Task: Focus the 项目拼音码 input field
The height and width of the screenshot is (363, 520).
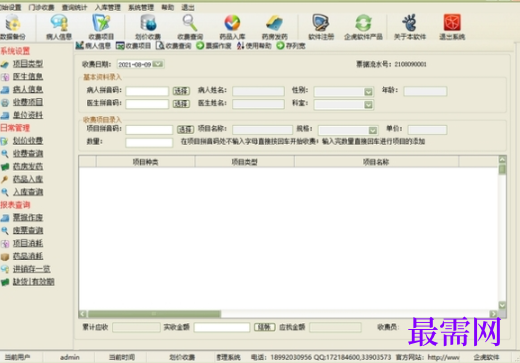Action: (149, 129)
